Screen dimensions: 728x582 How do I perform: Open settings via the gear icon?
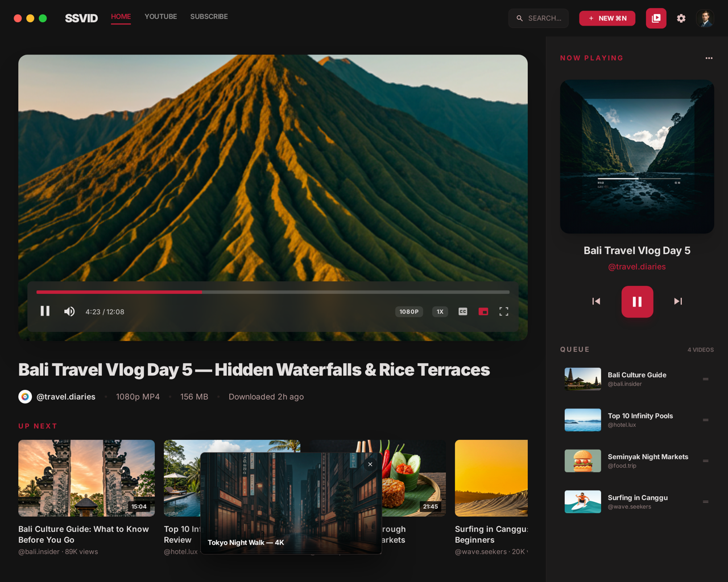point(681,18)
